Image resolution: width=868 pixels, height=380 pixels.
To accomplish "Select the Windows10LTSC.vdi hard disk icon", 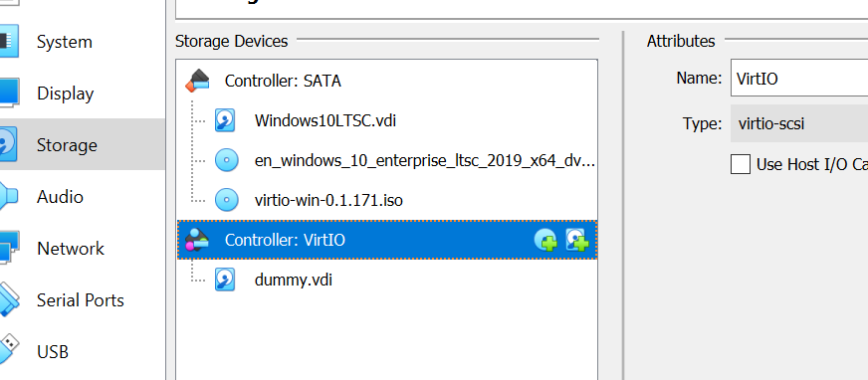I will tap(225, 120).
